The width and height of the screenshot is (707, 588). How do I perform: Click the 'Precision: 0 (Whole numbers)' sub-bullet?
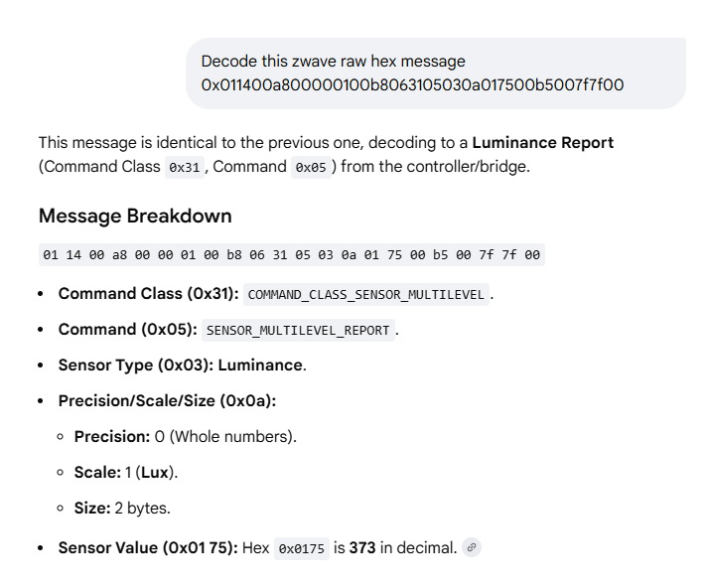(x=185, y=436)
